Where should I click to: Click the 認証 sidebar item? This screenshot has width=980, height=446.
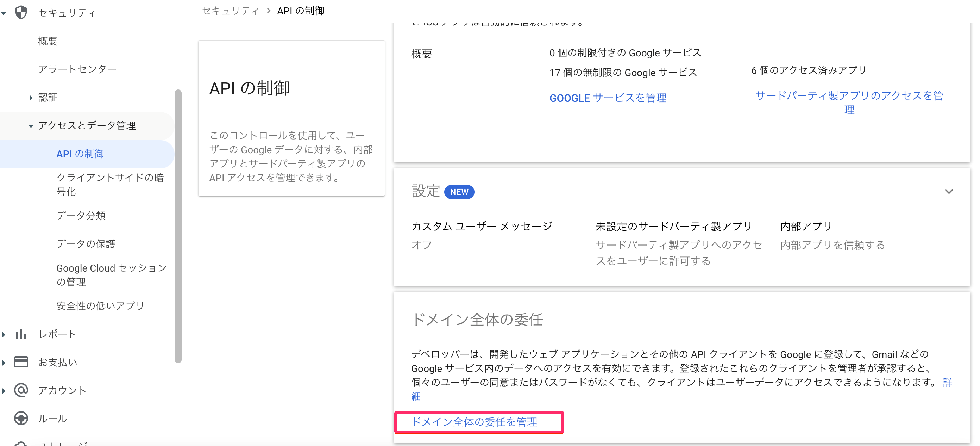[x=48, y=98]
